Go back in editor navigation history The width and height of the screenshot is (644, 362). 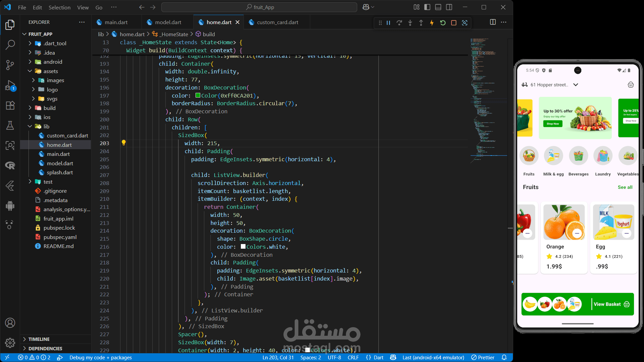coord(142,7)
